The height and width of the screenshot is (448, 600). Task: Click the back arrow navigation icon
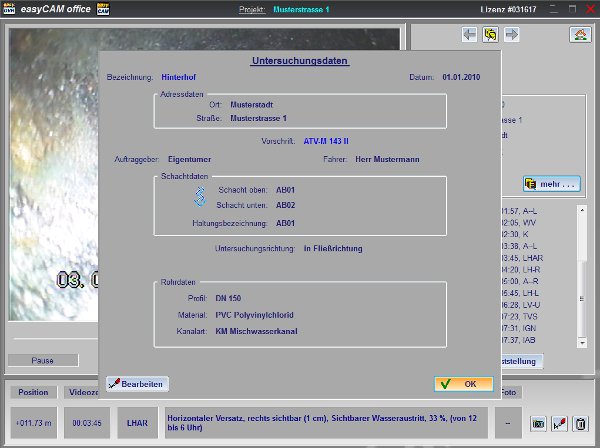pos(469,35)
